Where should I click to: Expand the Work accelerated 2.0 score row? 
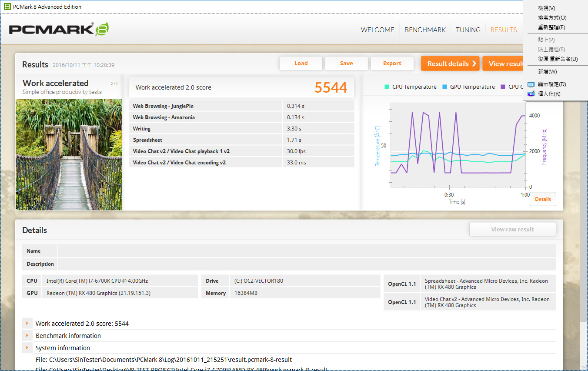27,324
